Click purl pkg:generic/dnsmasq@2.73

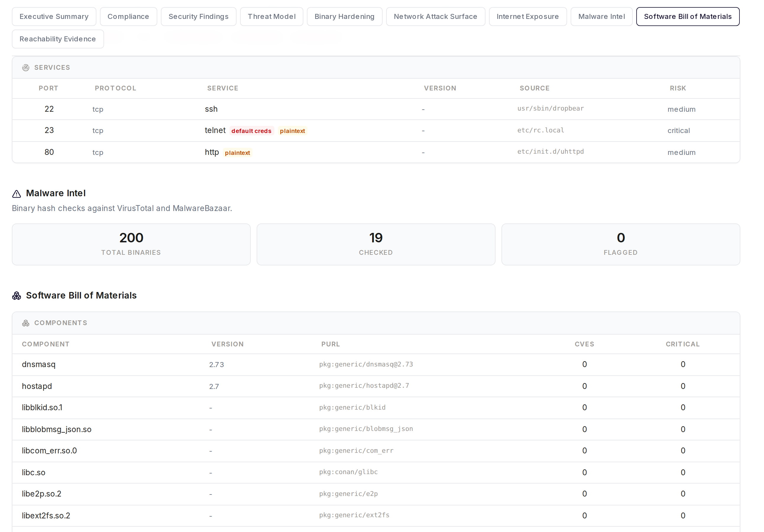click(x=366, y=364)
